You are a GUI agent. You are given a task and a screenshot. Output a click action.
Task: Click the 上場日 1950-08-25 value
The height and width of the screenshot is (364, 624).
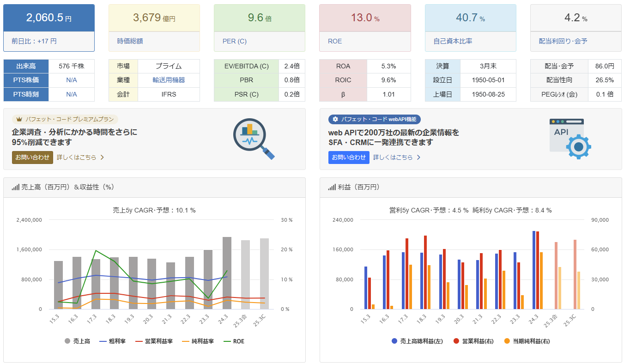(x=488, y=94)
